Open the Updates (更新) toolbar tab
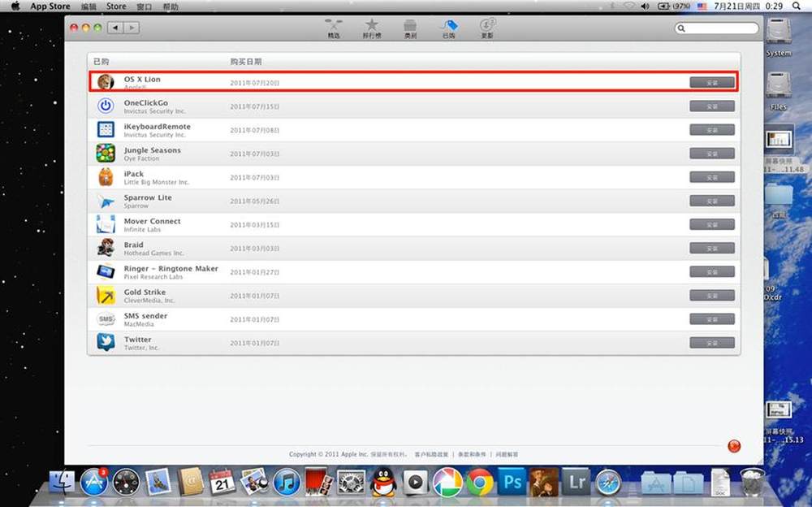Image resolution: width=812 pixels, height=507 pixels. [487, 28]
